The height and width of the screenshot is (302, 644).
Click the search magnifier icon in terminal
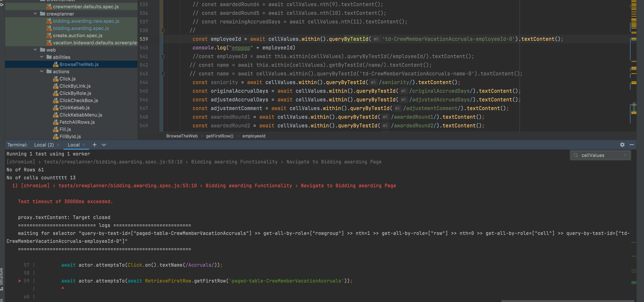point(576,155)
